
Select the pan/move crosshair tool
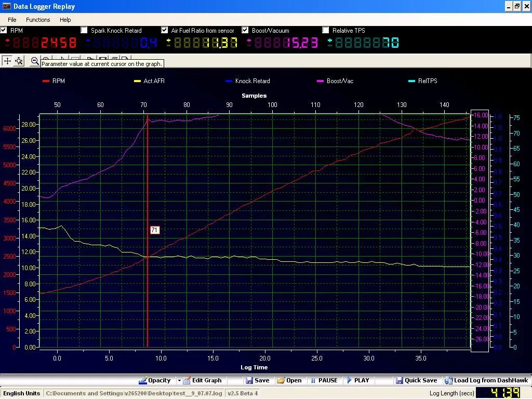point(7,61)
